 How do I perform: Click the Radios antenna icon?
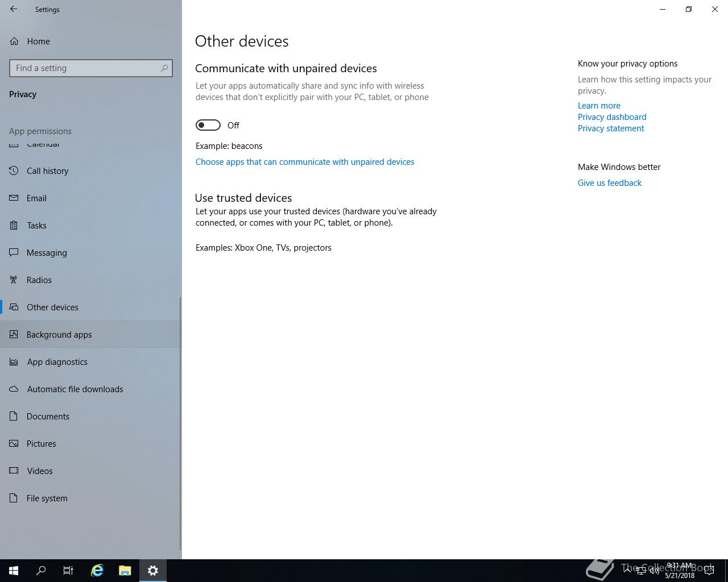(14, 280)
